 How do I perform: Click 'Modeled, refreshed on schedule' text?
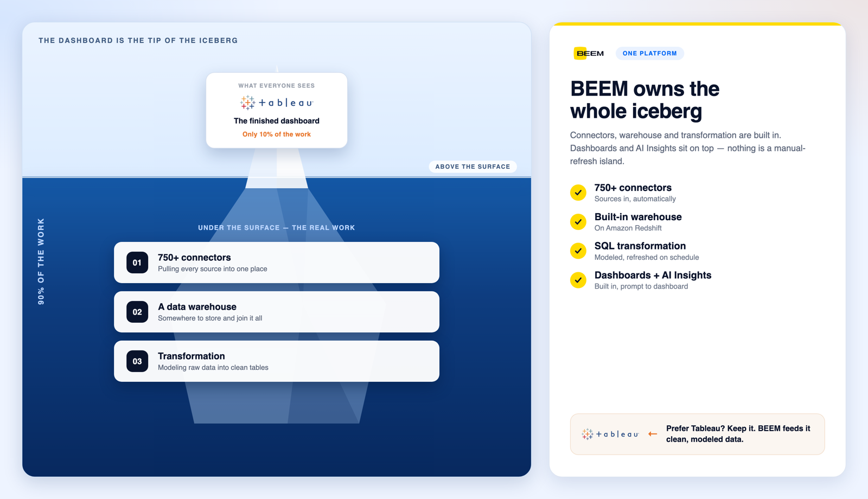coord(647,258)
